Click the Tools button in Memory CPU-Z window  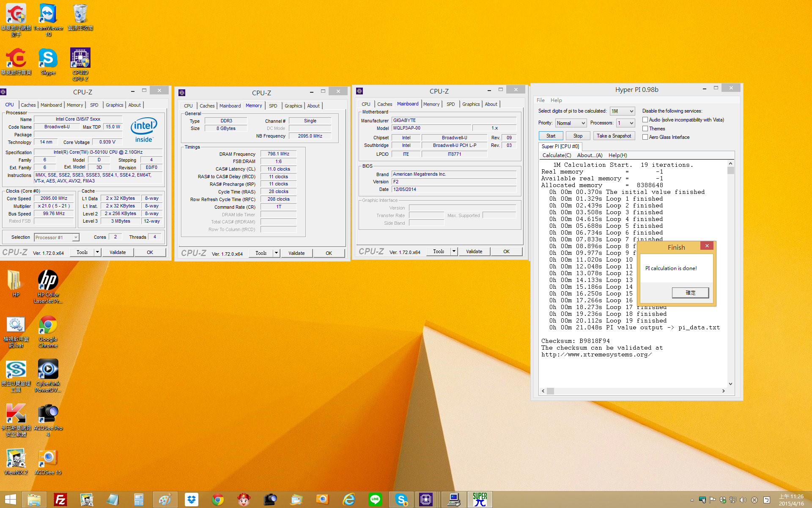[261, 253]
